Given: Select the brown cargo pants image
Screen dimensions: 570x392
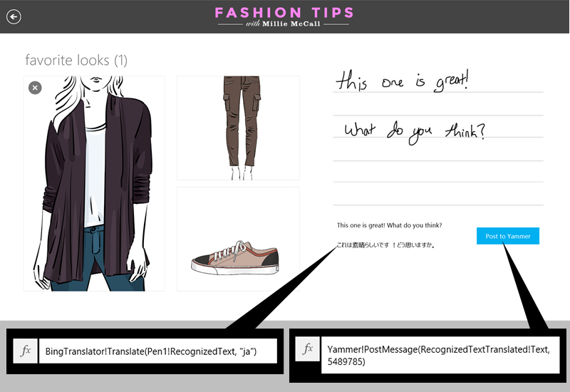Looking at the screenshot, I should tap(238, 128).
